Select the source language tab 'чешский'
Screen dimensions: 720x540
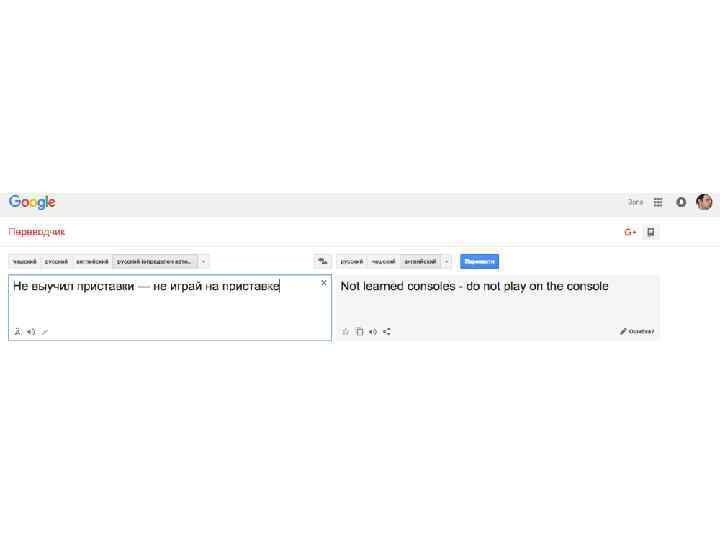pyautogui.click(x=24, y=262)
